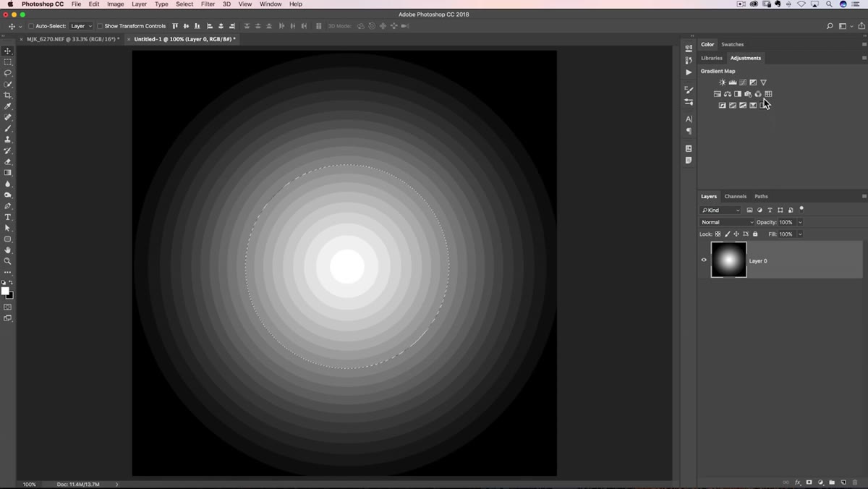
Task: Open the Fill slider dropdown arrow
Action: coord(800,234)
